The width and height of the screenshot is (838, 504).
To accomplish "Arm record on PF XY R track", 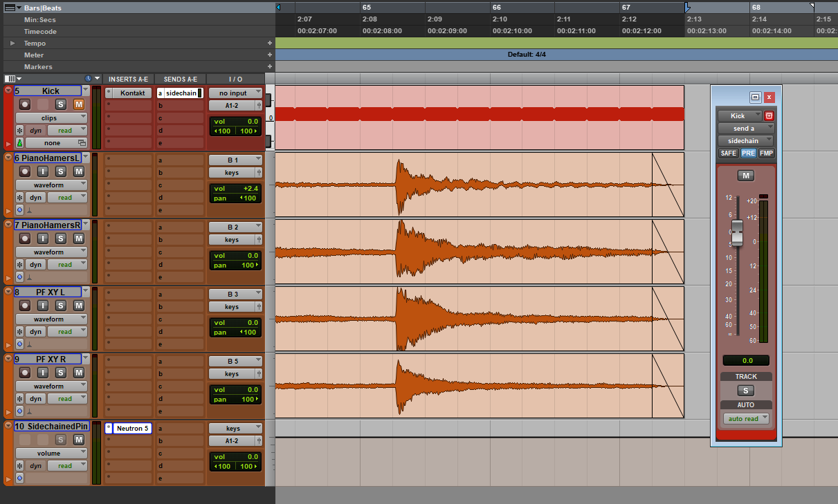I will 25,373.
